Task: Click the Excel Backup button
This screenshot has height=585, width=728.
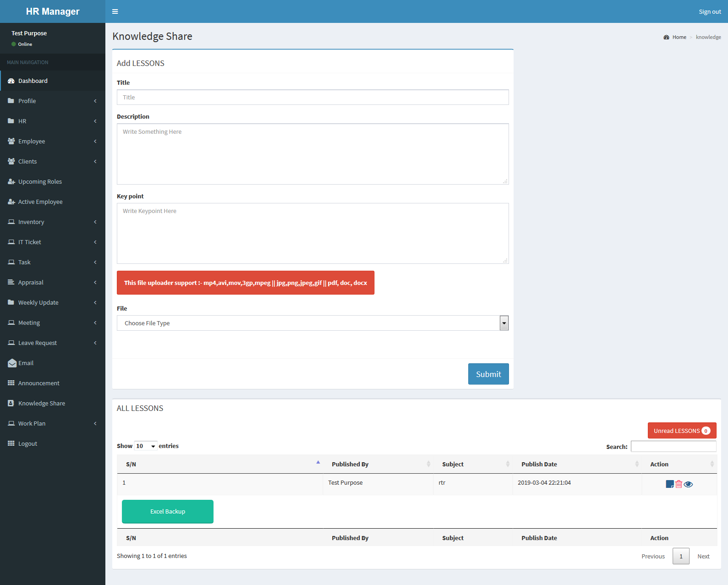Action: point(168,511)
